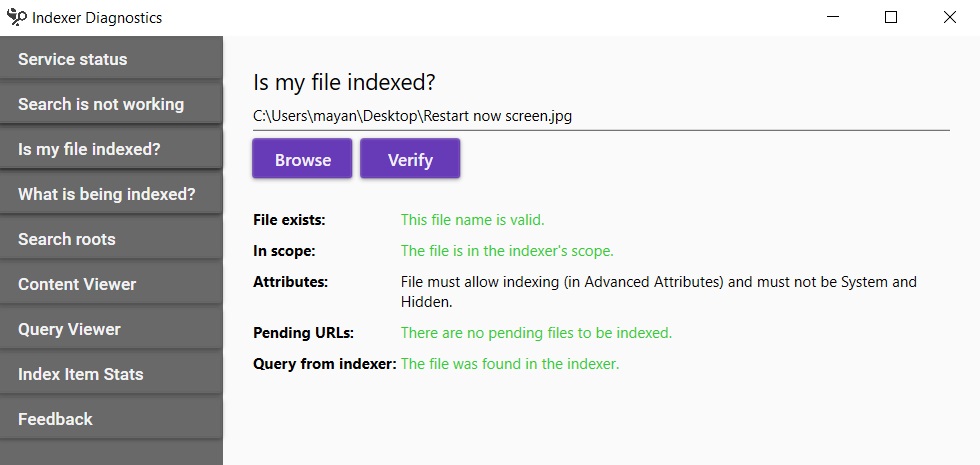980x465 pixels.
Task: Select Search is not working
Action: point(111,104)
